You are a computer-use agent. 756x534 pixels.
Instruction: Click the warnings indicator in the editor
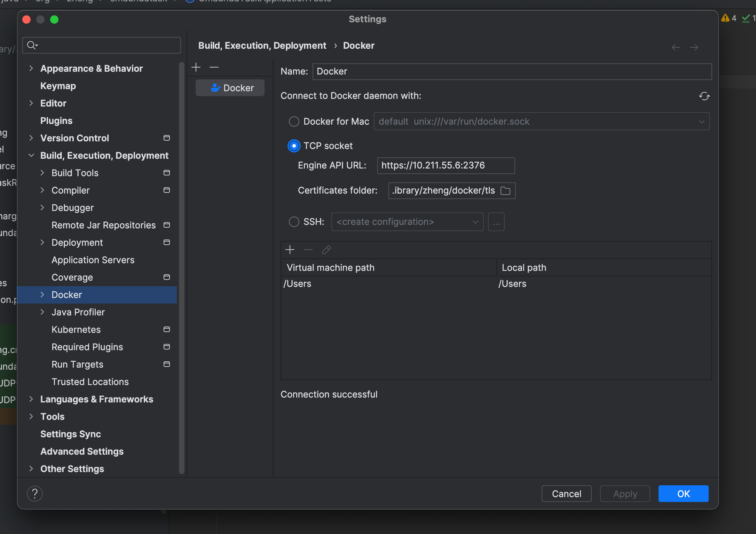pyautogui.click(x=729, y=18)
